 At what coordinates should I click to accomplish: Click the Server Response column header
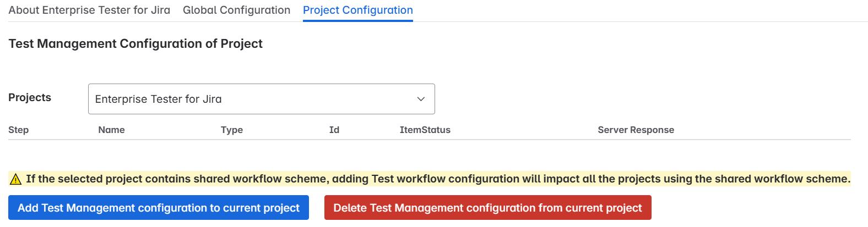[x=636, y=130]
